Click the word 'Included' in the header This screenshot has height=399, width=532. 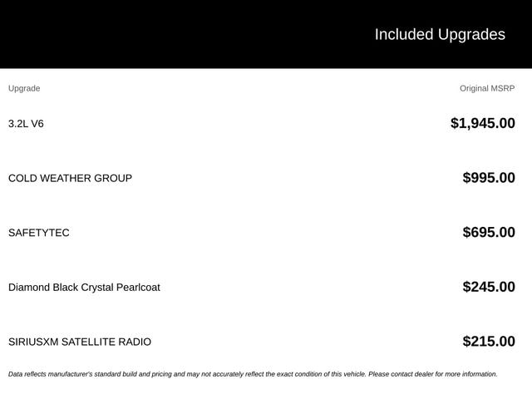click(404, 34)
